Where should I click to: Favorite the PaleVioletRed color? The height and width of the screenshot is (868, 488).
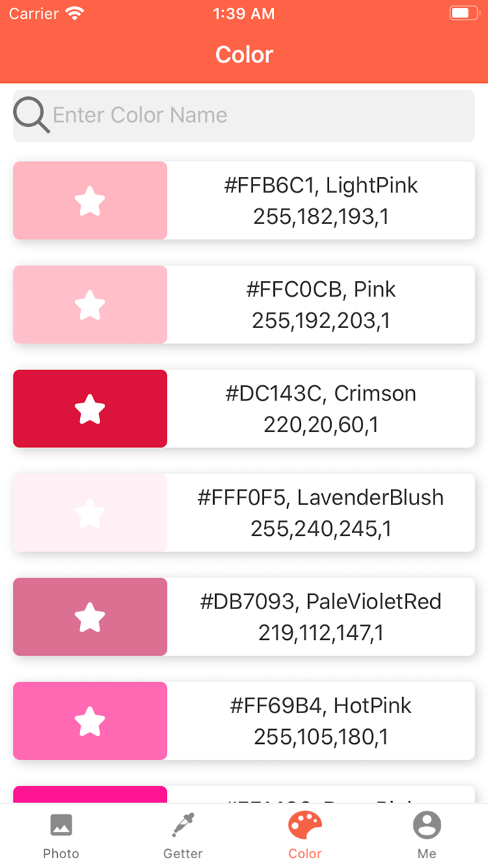point(89,616)
